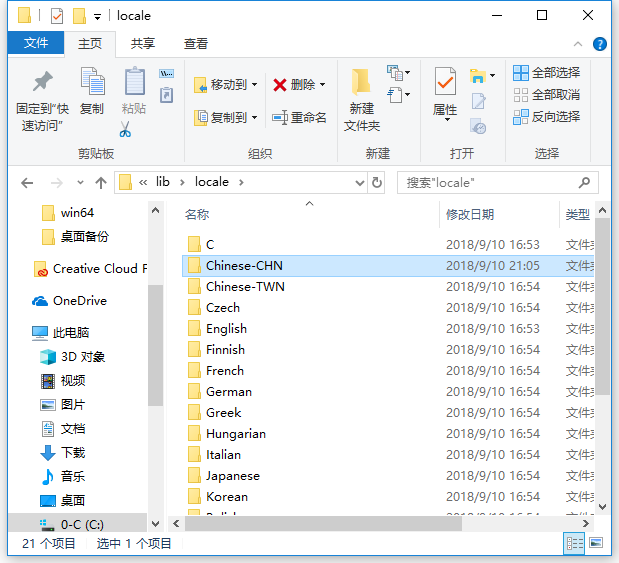Open New item dropdown in New group

click(398, 73)
